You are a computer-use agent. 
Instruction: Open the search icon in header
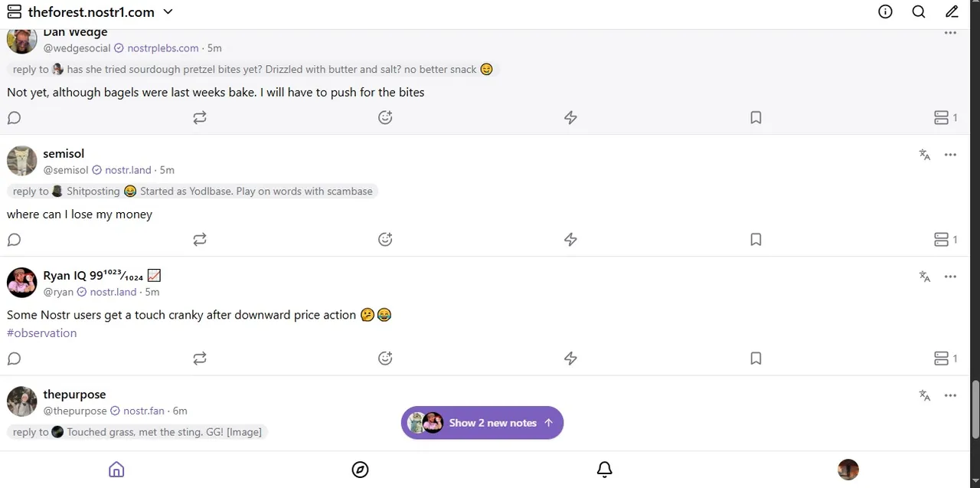coord(919,11)
